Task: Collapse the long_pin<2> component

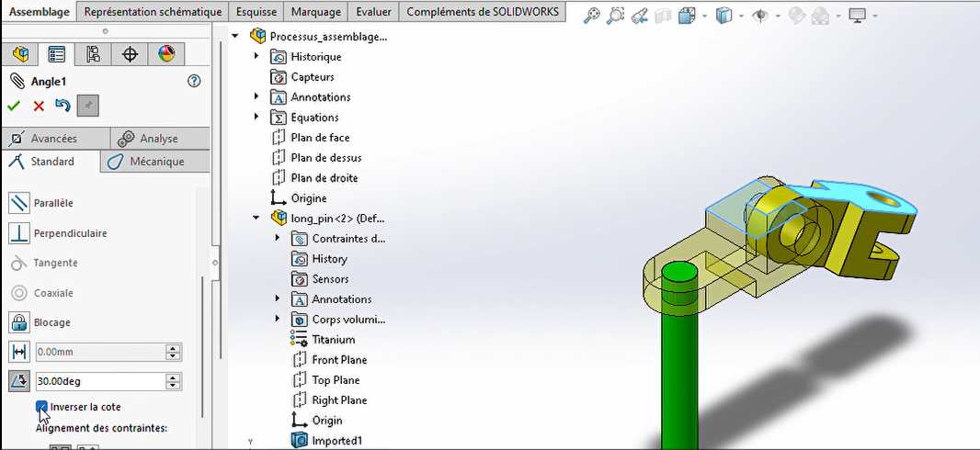Action: (256, 219)
